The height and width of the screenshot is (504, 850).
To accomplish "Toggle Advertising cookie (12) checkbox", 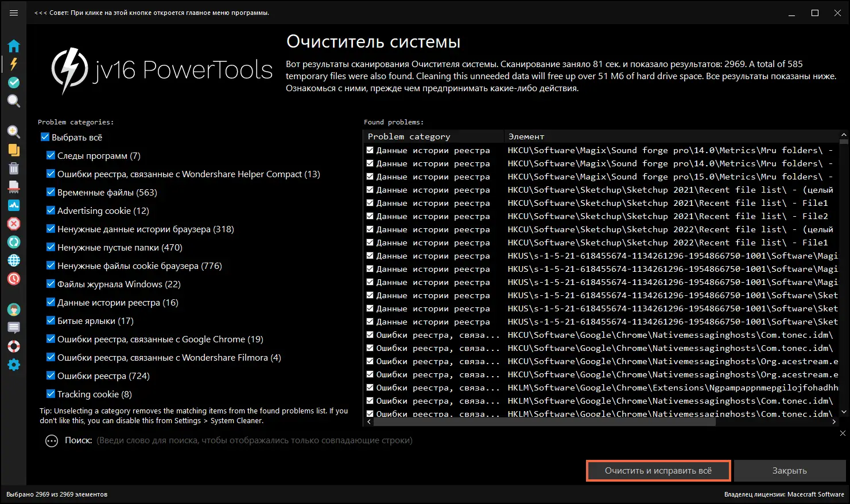I will 51,210.
